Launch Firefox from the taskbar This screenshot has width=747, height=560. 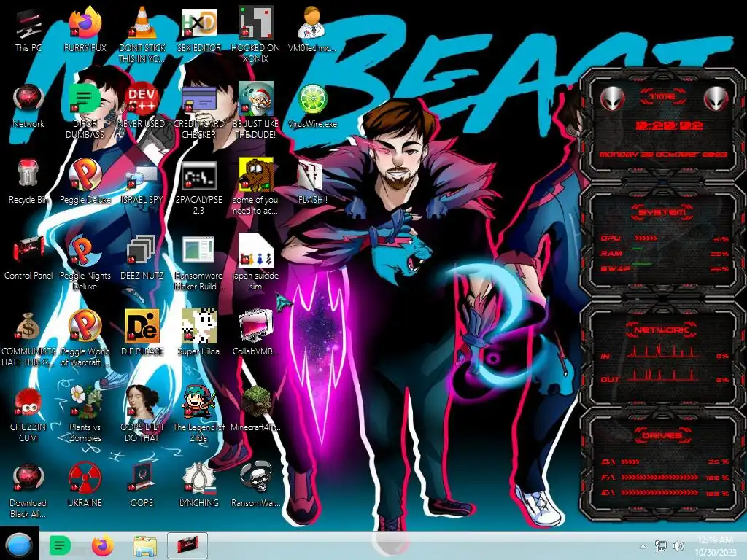[102, 545]
